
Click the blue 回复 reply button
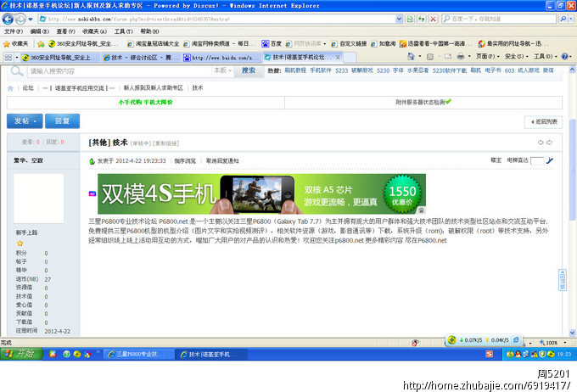pos(67,121)
